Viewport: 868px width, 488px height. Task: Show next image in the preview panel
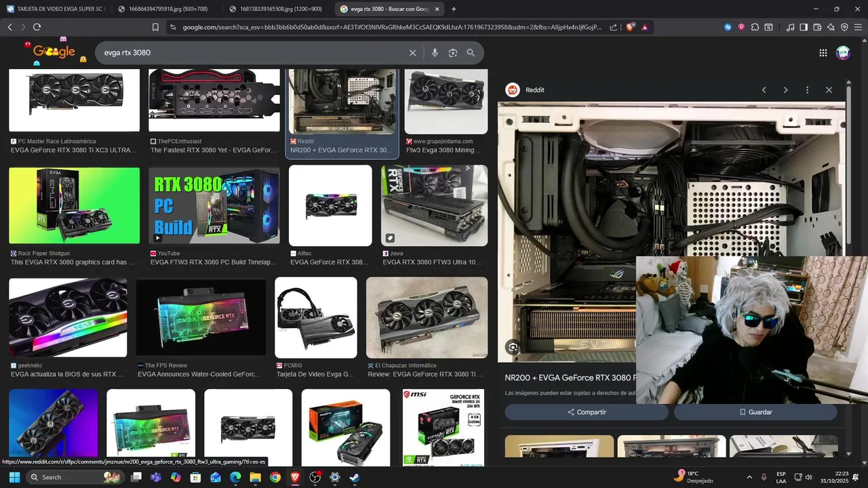click(x=785, y=89)
